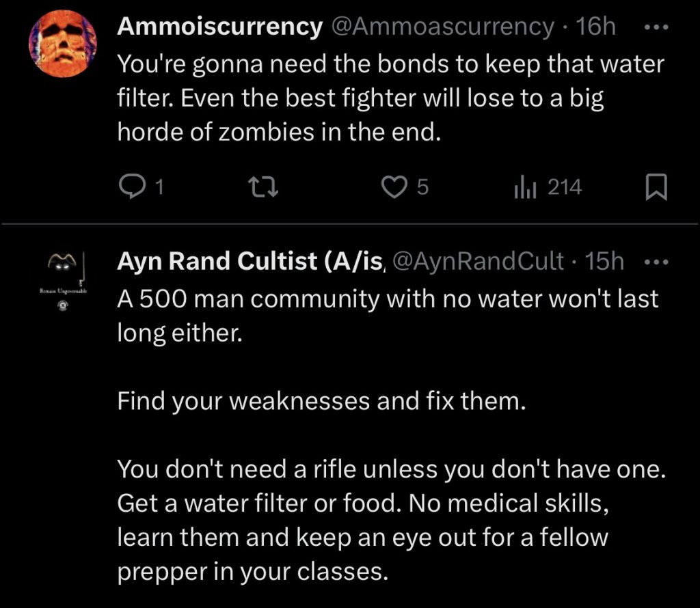This screenshot has width=700, height=608.
Task: Like the tweet showing 5 likes
Action: click(394, 186)
